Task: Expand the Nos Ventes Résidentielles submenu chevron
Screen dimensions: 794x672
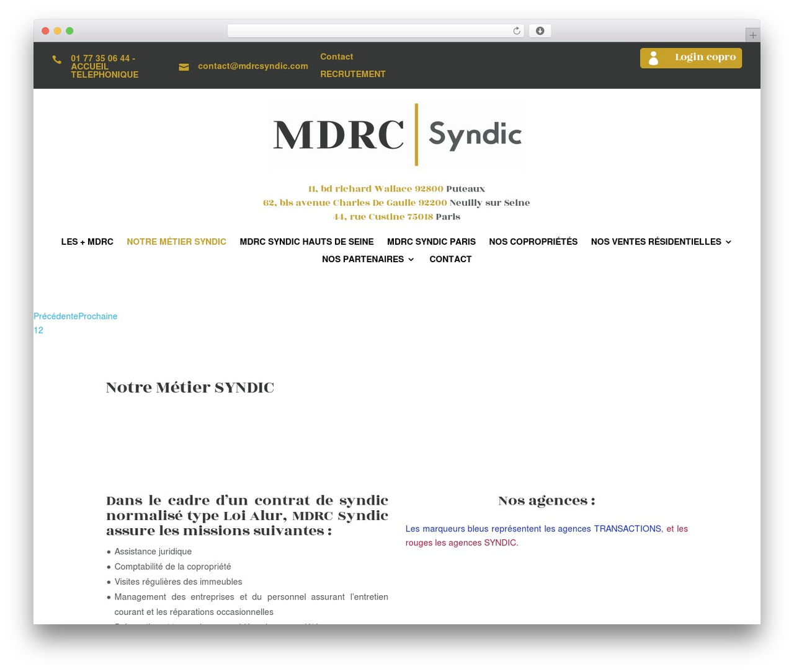Action: click(x=728, y=242)
